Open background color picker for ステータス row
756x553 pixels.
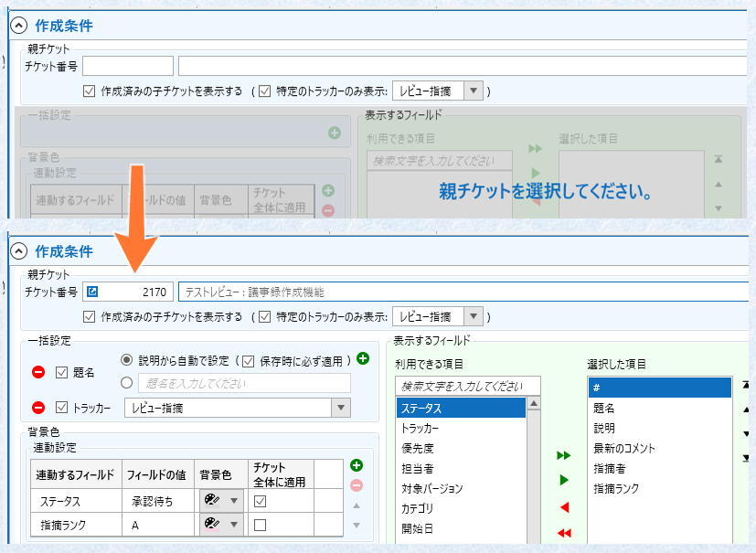coord(222,501)
